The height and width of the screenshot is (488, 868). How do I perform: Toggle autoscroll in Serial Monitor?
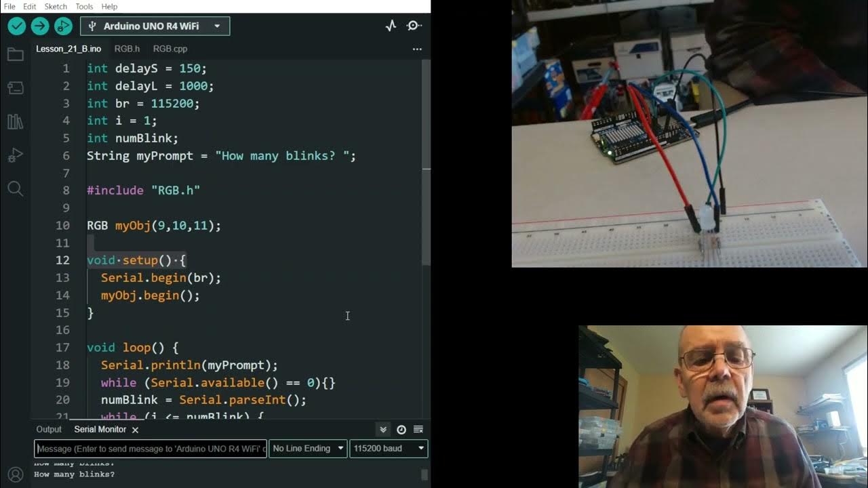pyautogui.click(x=383, y=429)
